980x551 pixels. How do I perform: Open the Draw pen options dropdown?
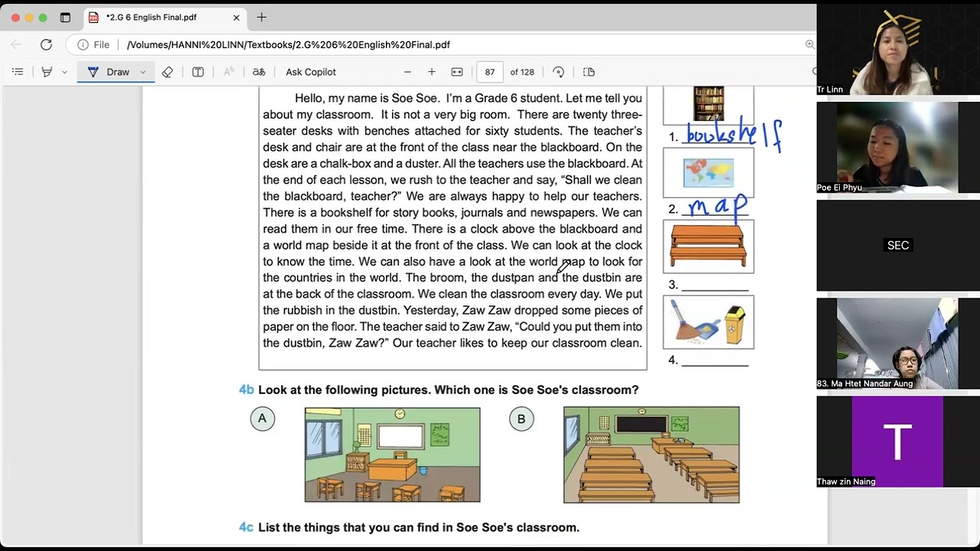[x=142, y=72]
